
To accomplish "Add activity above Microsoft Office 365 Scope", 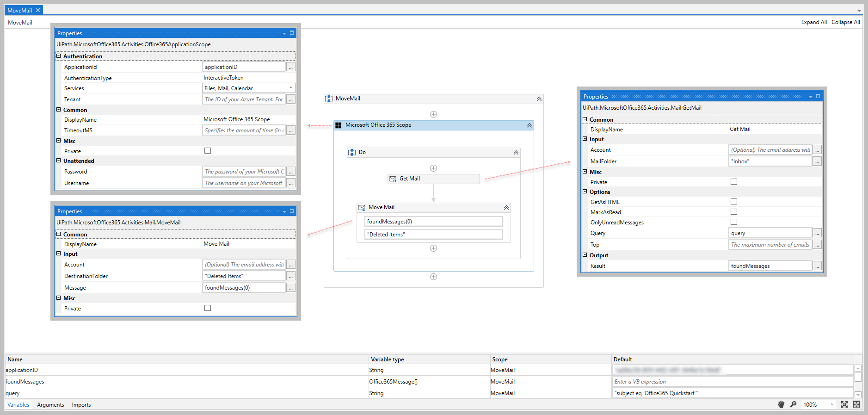I will 433,114.
